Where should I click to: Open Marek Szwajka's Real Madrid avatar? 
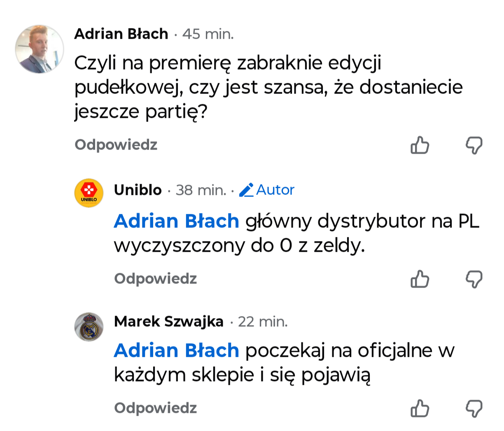tap(89, 327)
